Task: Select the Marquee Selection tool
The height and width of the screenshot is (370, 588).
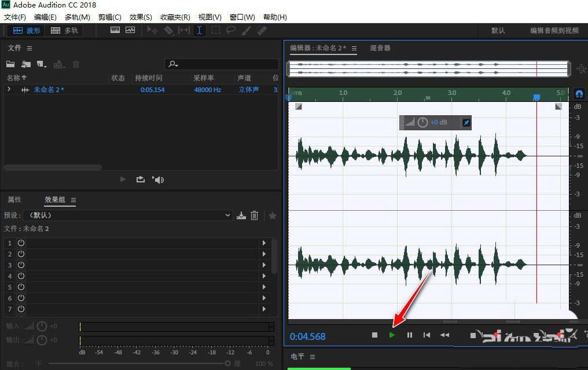Action: (x=216, y=30)
